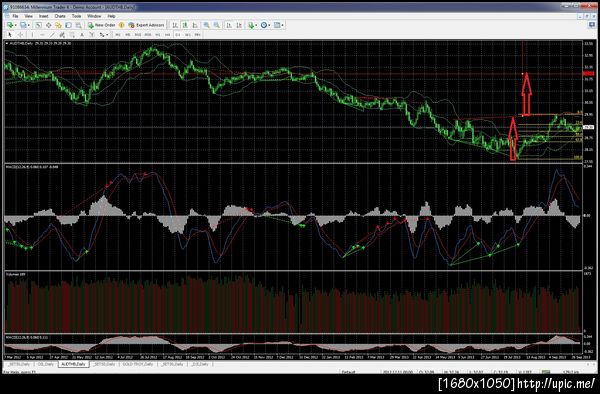The height and width of the screenshot is (394, 600).
Task: Toggle the H4 timeframe button
Action: coord(168,35)
